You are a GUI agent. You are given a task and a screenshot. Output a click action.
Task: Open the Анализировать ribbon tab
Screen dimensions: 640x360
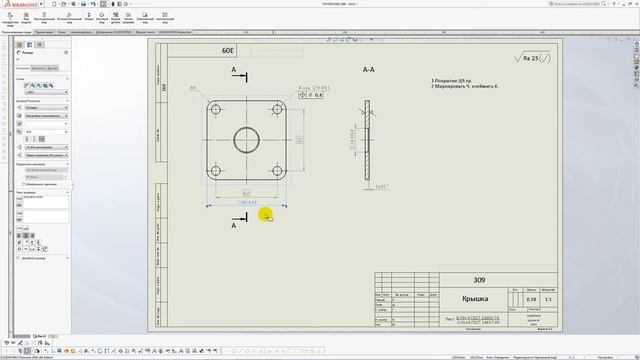pos(81,32)
